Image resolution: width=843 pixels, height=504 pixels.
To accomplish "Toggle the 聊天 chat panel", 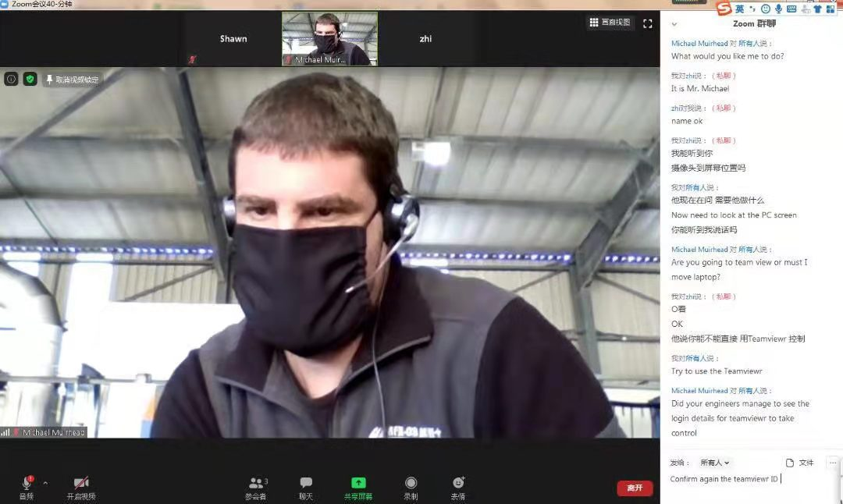I will (306, 486).
